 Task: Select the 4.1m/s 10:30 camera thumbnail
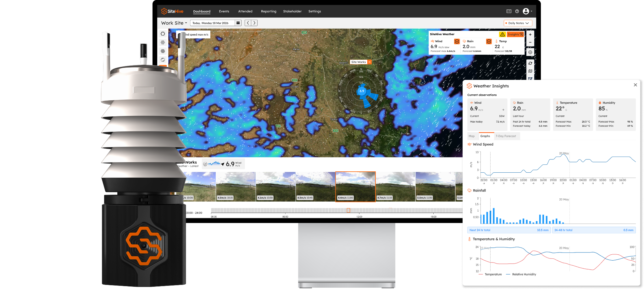point(276,187)
